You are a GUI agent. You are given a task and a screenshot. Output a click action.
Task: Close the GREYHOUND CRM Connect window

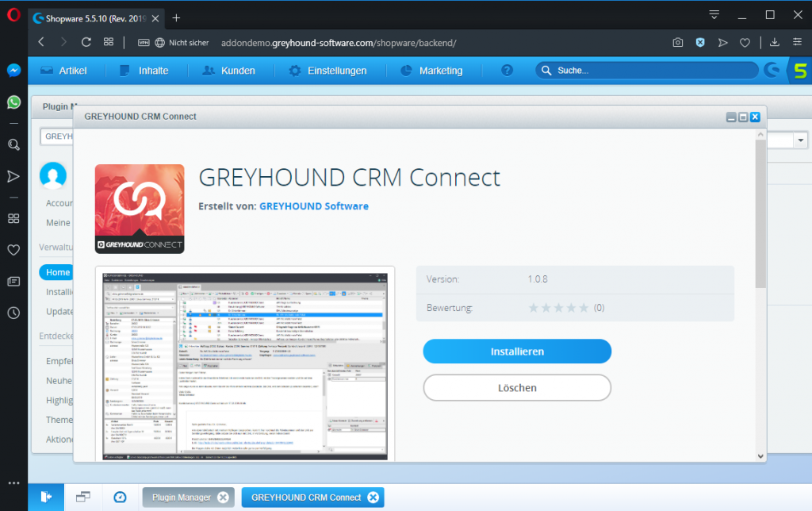click(x=755, y=117)
